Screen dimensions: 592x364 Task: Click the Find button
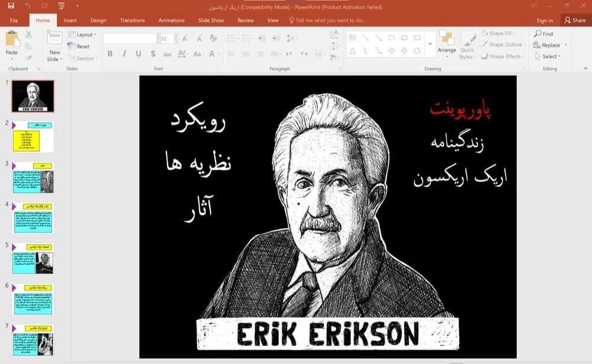[x=543, y=34]
